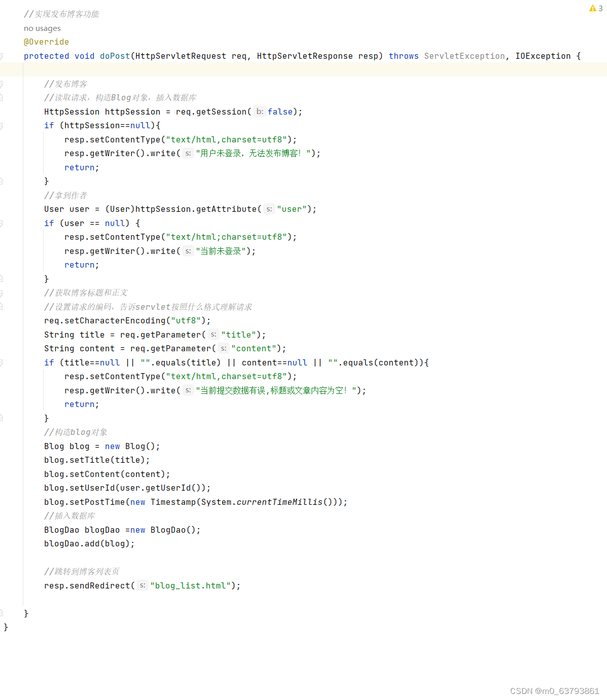Click 'new Blog()' constructor call
Screen dimensions: 607x700
click(130, 447)
